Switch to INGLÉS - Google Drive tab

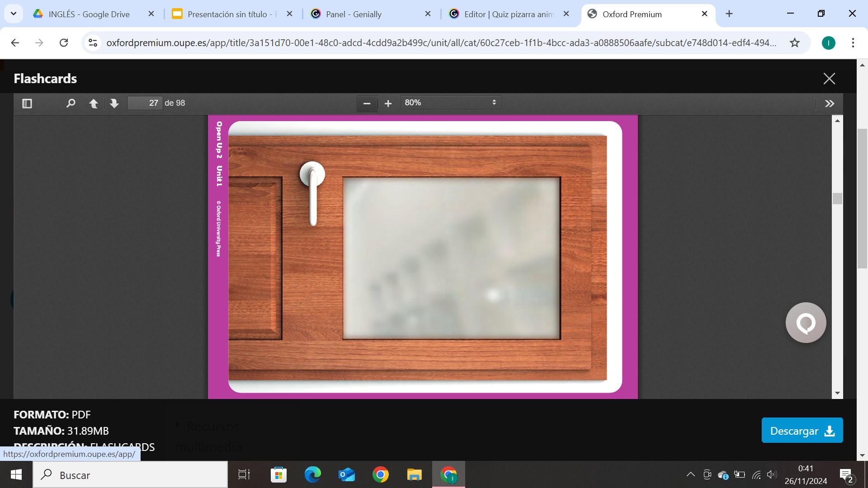pos(89,14)
